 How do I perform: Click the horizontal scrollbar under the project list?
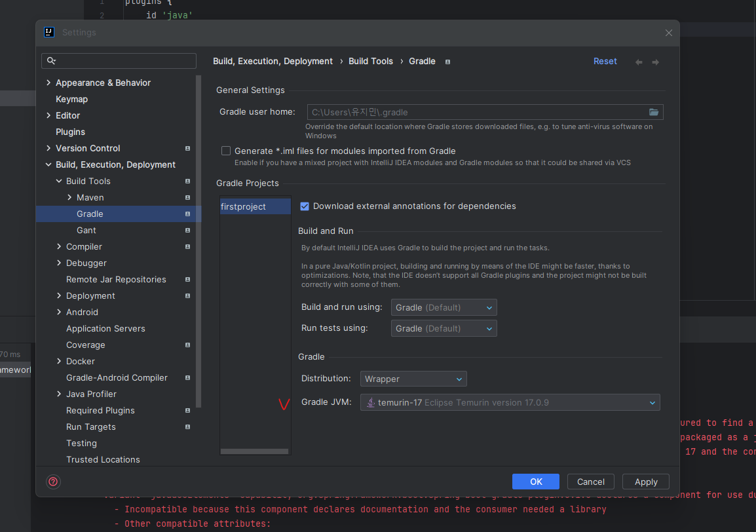(255, 451)
